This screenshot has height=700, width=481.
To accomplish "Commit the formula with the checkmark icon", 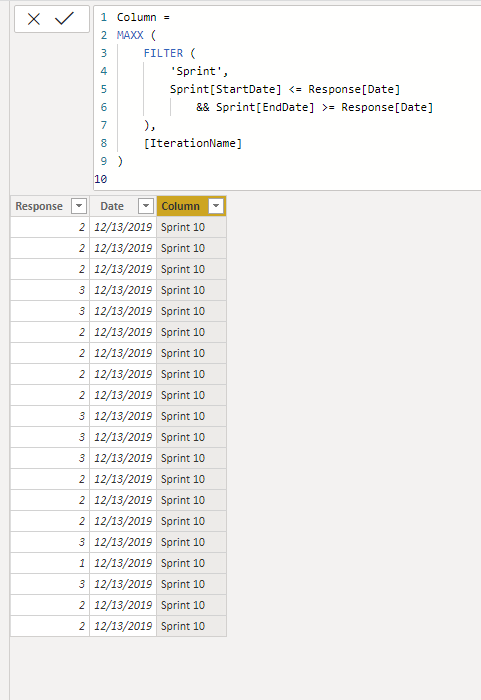I will coord(64,18).
